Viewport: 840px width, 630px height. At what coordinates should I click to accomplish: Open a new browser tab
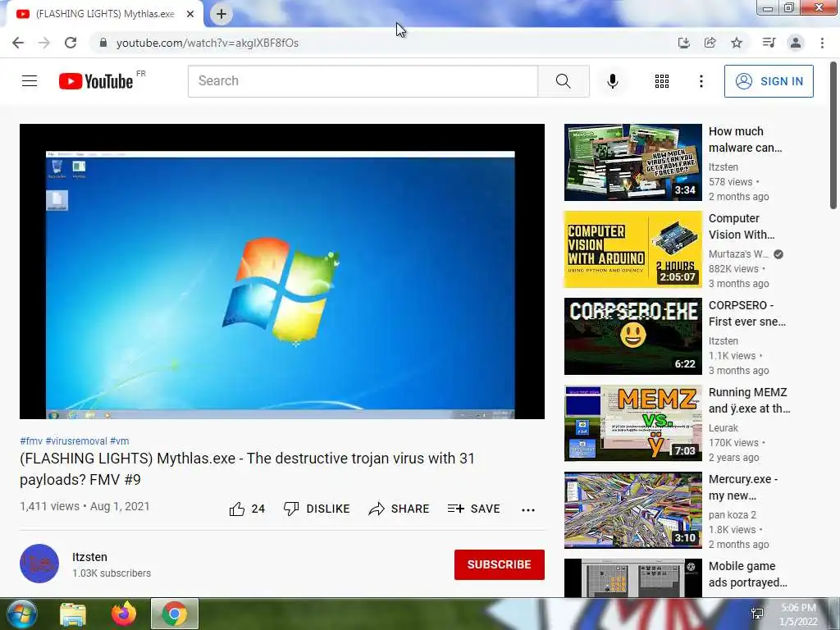coord(221,14)
